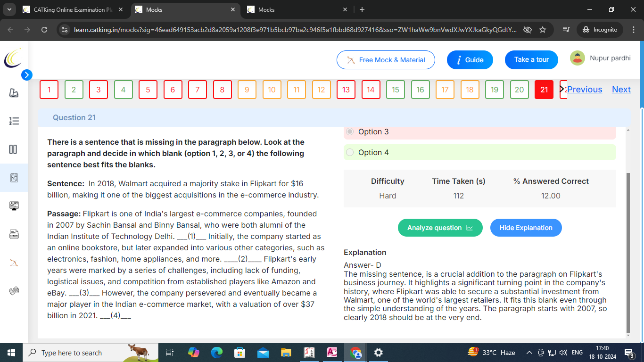Open question 20
The height and width of the screenshot is (362, 644).
tap(519, 90)
